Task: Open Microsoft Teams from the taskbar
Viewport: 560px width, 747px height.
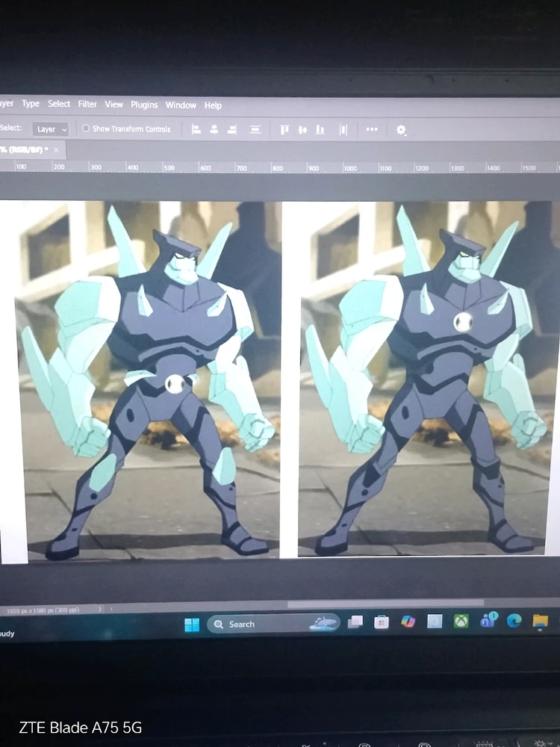Action: tap(488, 620)
